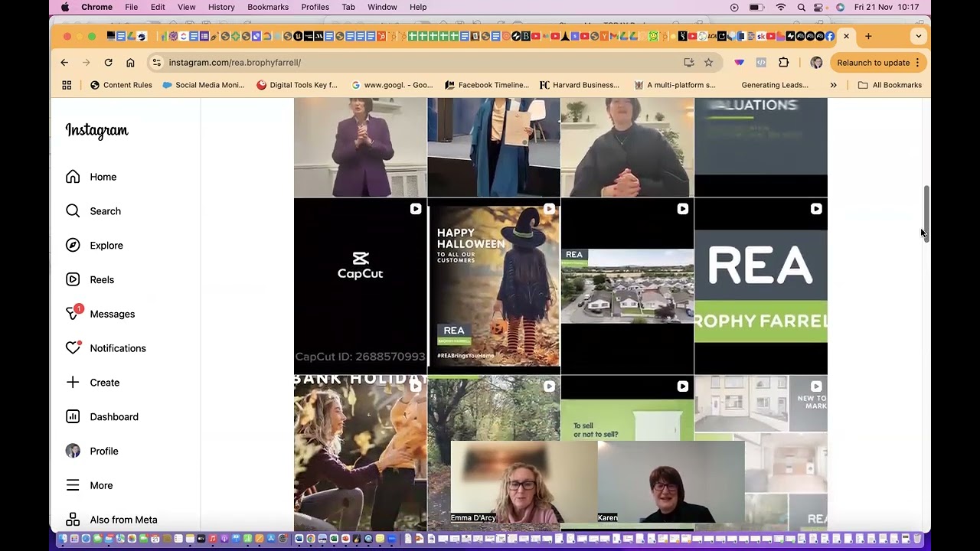The width and height of the screenshot is (980, 551).
Task: Open Also from Meta option
Action: [111, 520]
